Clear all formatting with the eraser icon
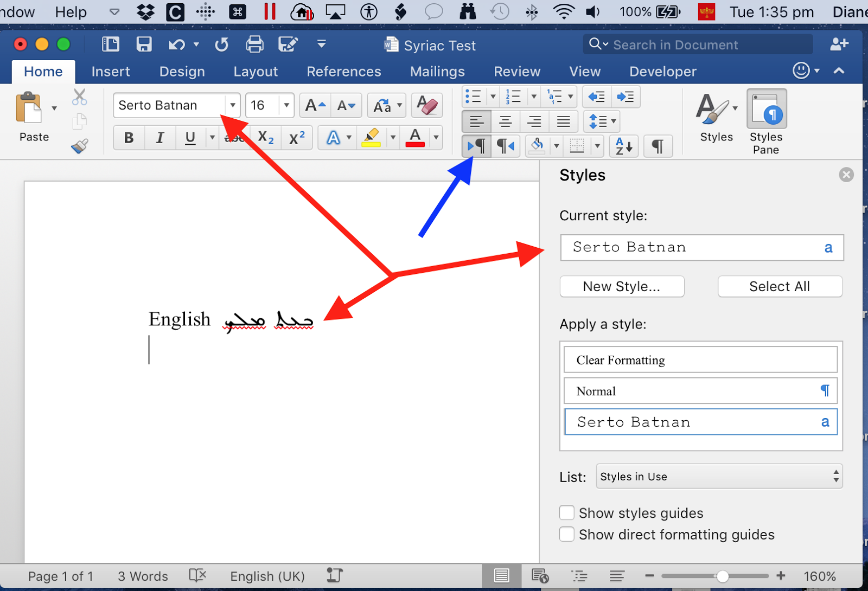Viewport: 868px width, 591px height. [x=427, y=105]
